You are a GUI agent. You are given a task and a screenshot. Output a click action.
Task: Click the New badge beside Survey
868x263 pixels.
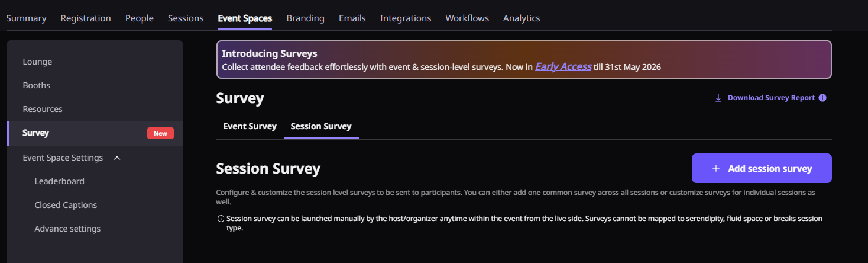(x=160, y=133)
